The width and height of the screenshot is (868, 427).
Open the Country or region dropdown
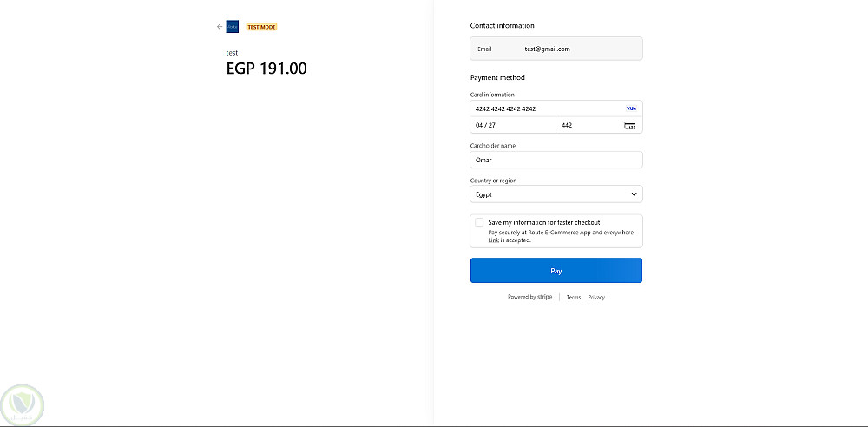point(556,194)
